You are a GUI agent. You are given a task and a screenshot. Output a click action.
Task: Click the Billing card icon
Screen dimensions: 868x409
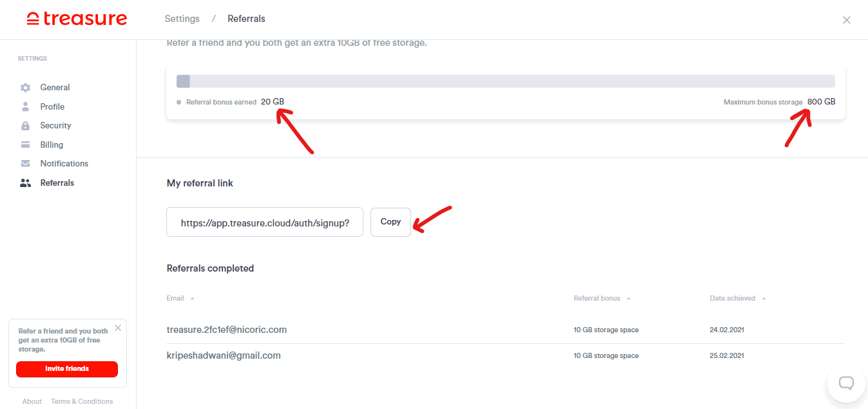(x=26, y=145)
